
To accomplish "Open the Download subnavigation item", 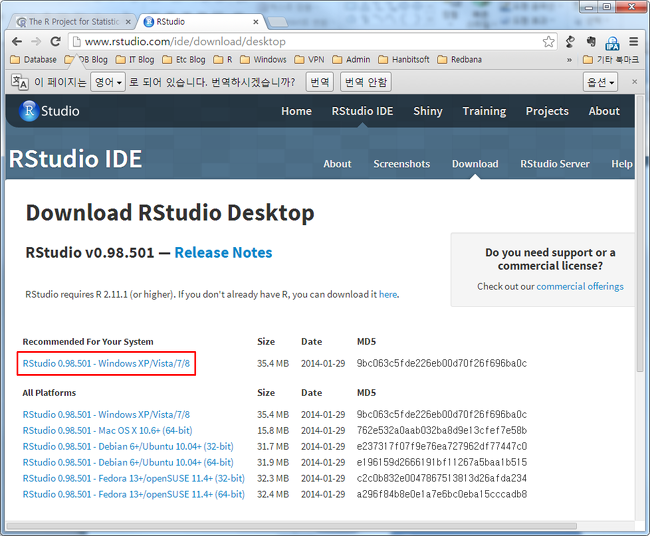I will click(475, 164).
